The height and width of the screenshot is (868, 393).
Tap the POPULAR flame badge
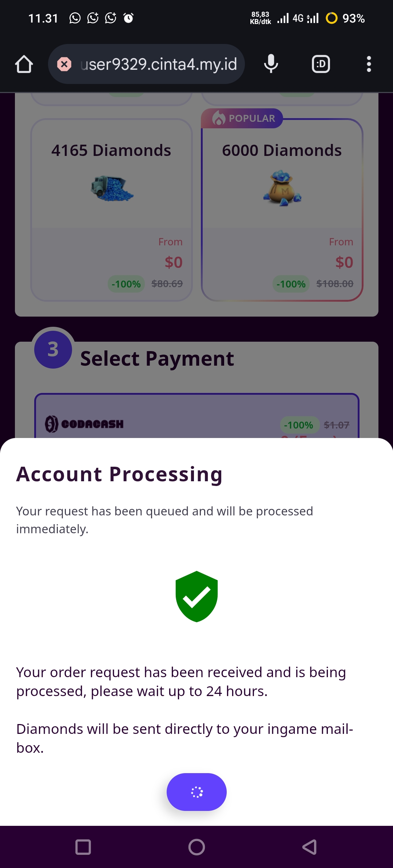pyautogui.click(x=242, y=118)
